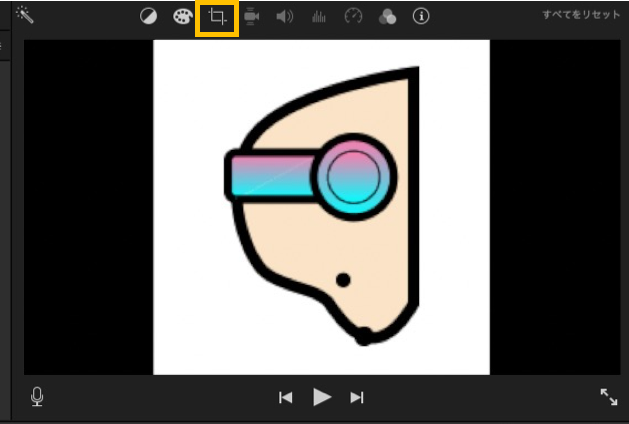This screenshot has height=424, width=629.
Task: Click すべてをリセット to reset all
Action: point(581,15)
